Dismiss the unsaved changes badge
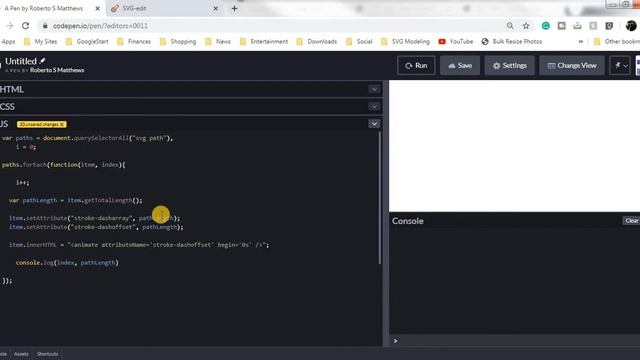The width and height of the screenshot is (640, 360). click(x=62, y=124)
